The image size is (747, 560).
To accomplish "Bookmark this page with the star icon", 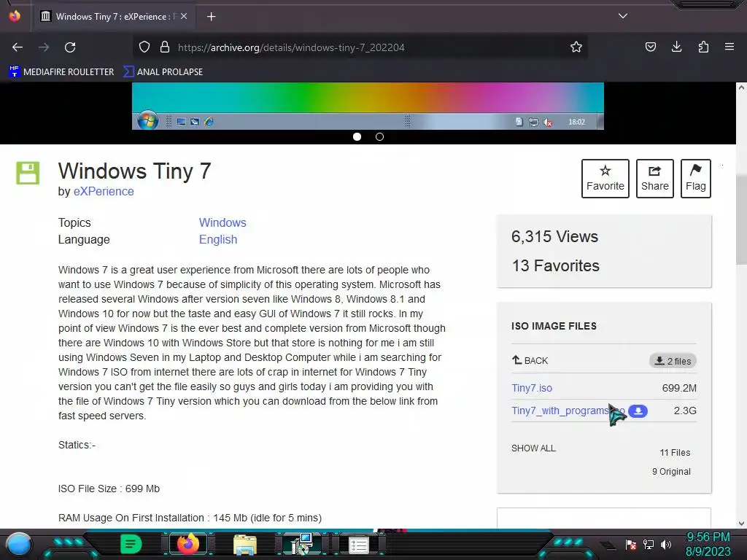I will (x=576, y=47).
